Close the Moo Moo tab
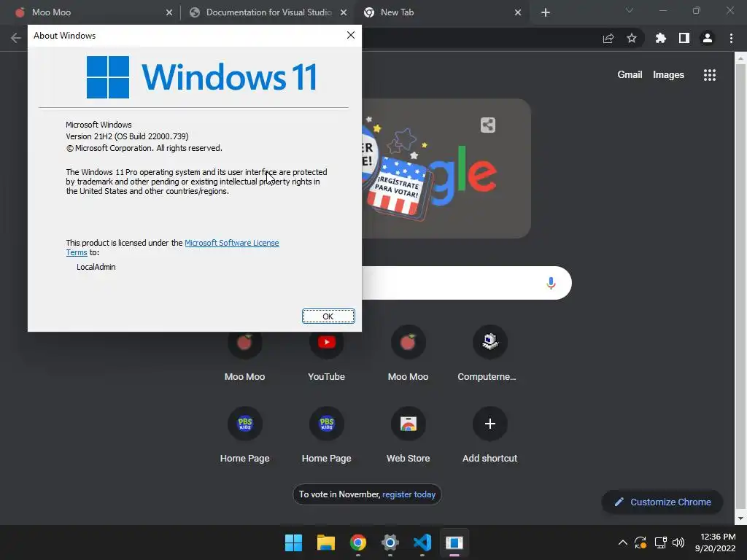 [169, 12]
